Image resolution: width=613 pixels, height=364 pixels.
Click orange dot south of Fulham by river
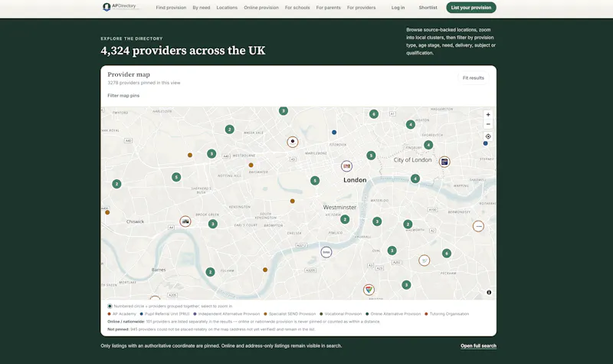click(265, 270)
